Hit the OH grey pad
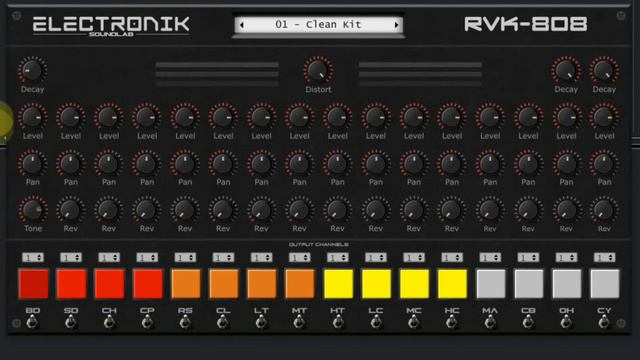Viewport: 640px width, 360px height. 567,284
